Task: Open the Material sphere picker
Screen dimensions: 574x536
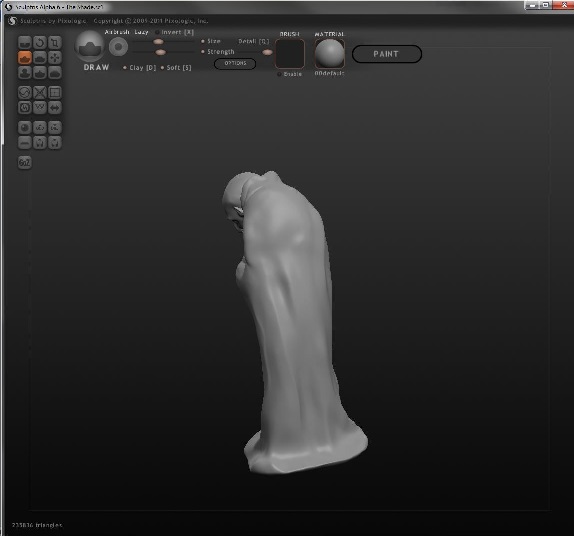Action: tap(329, 54)
